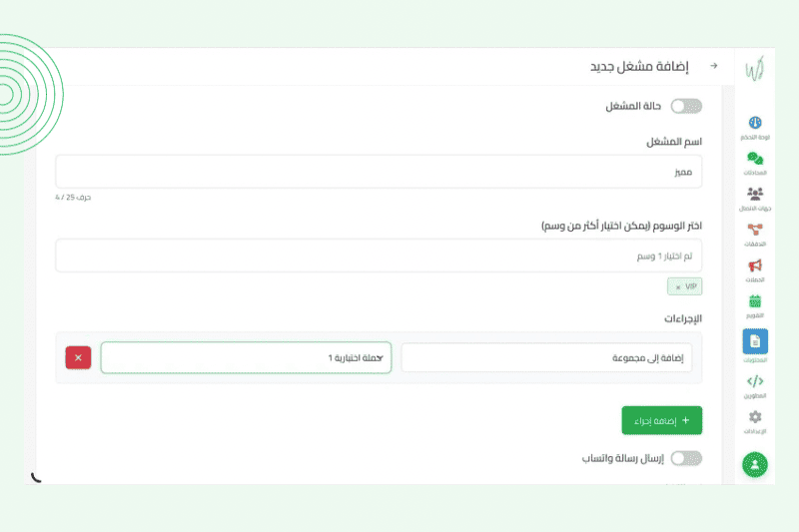This screenshot has width=799, height=532.
Task: Open the conversations chat-bubbles icon in sidebar
Action: [755, 159]
